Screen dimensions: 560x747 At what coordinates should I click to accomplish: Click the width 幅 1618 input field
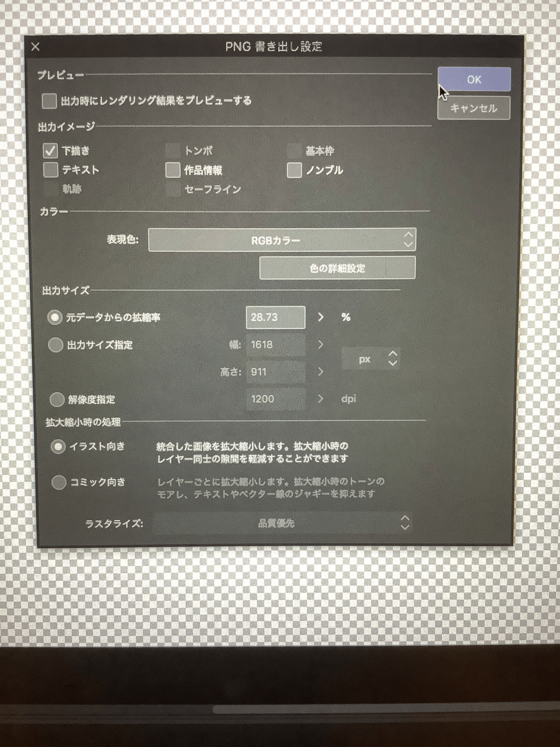tap(275, 344)
